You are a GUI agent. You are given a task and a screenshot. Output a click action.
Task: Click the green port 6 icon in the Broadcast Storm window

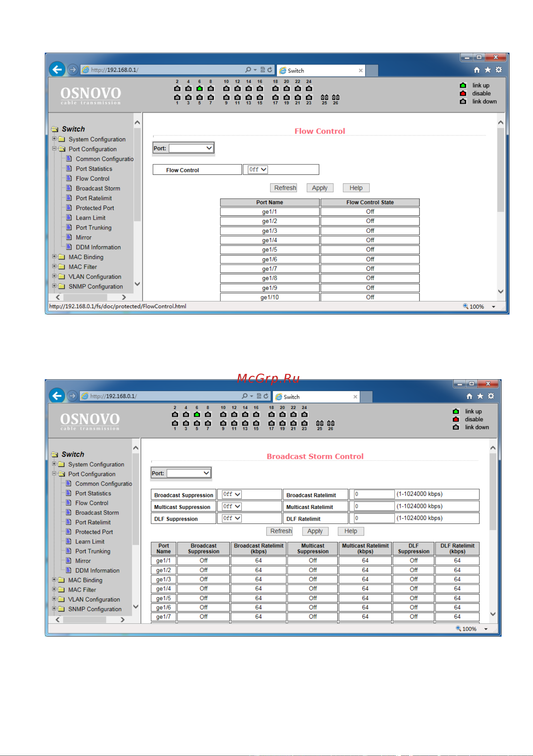197,414
